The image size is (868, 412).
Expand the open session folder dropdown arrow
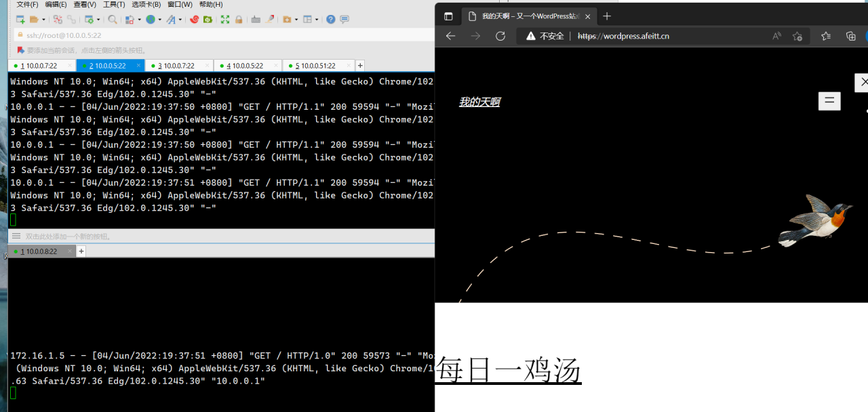tap(43, 20)
